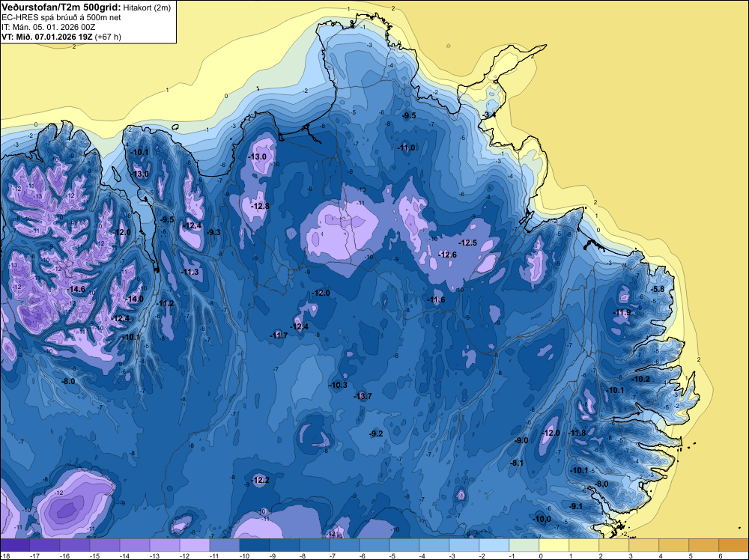The image size is (749, 560).
Task: Click the legend color swatch between -18 and -17
Action: click(x=15, y=545)
